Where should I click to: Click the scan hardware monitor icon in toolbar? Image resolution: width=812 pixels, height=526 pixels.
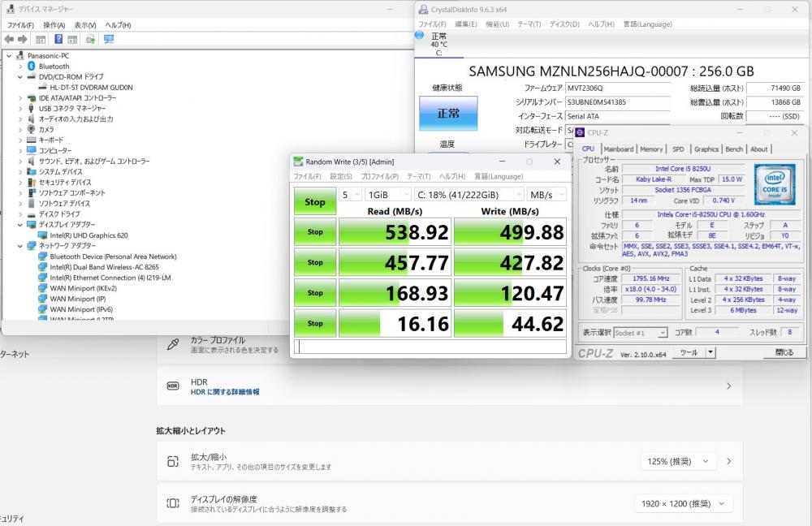tap(109, 39)
